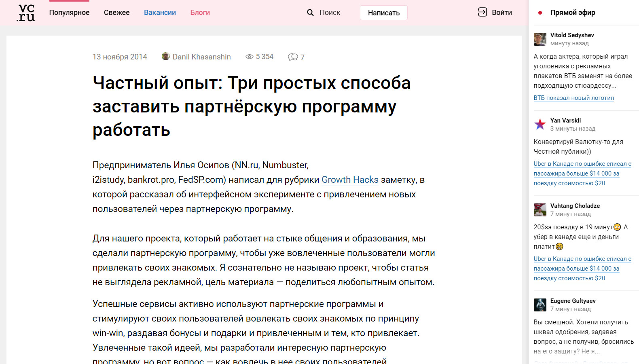
Task: Open Vahtang Choladze's avatar
Action: click(540, 210)
